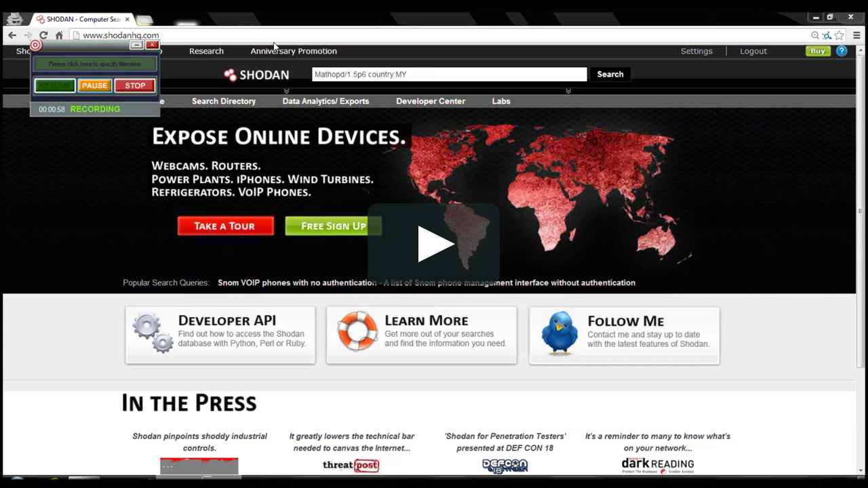
Task: Open the Developer API card
Action: click(220, 335)
